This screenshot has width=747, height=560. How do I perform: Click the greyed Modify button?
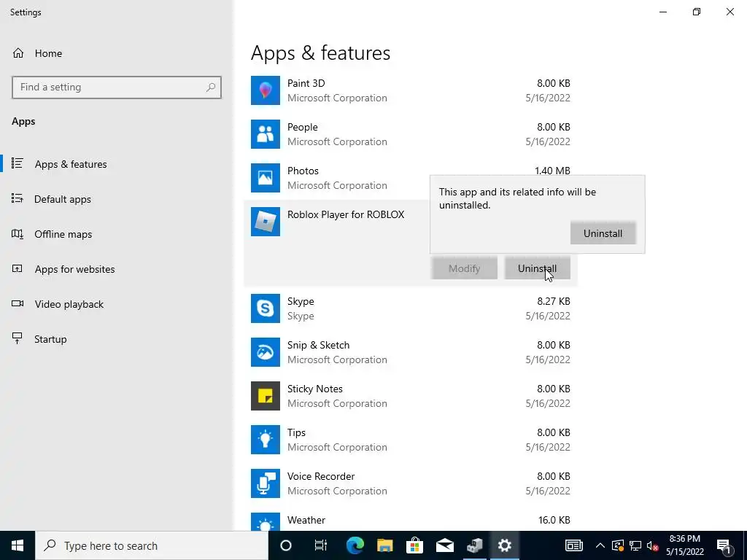click(464, 268)
